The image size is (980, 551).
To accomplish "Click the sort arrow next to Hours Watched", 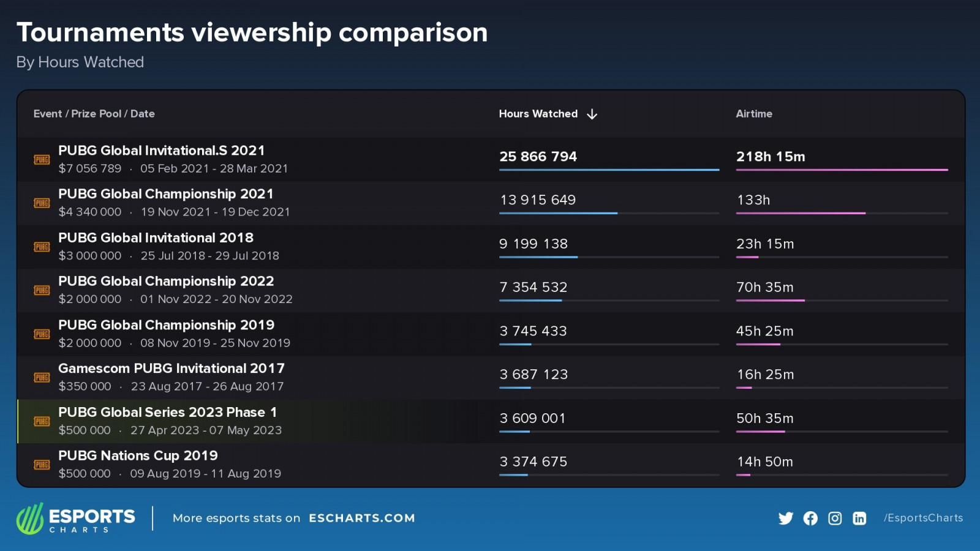I will pos(592,114).
